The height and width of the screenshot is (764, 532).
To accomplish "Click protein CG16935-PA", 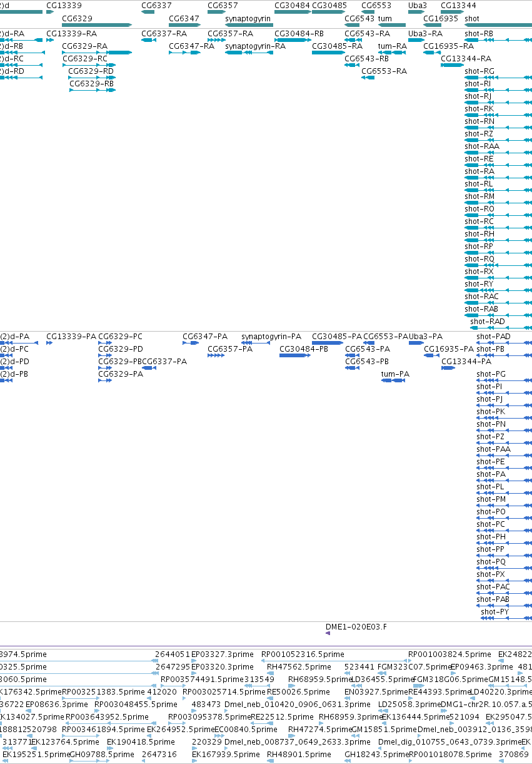I will point(449,349).
